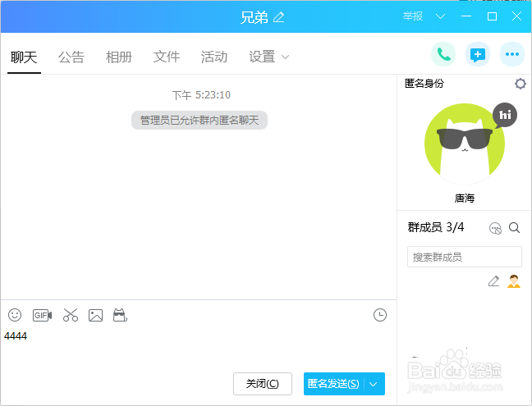The image size is (532, 406).
Task: Minimize the chat window
Action: pos(466,16)
